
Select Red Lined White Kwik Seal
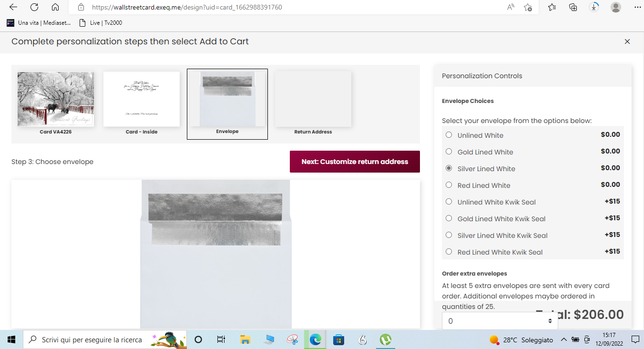point(449,252)
